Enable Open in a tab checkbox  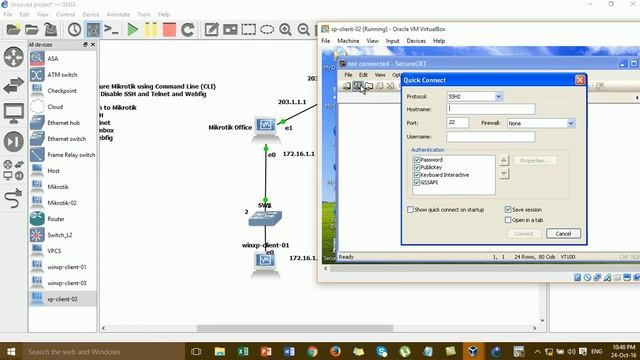[x=508, y=220]
